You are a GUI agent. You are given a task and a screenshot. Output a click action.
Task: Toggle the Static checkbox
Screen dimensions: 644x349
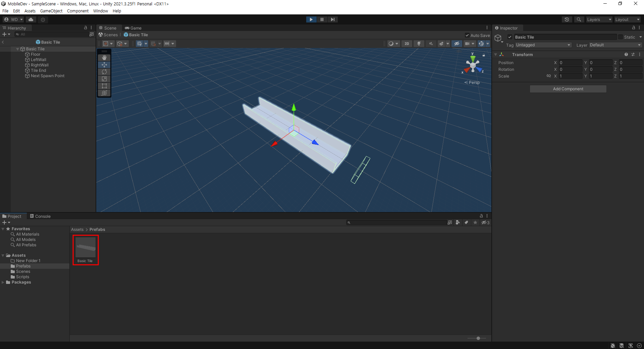(x=621, y=37)
